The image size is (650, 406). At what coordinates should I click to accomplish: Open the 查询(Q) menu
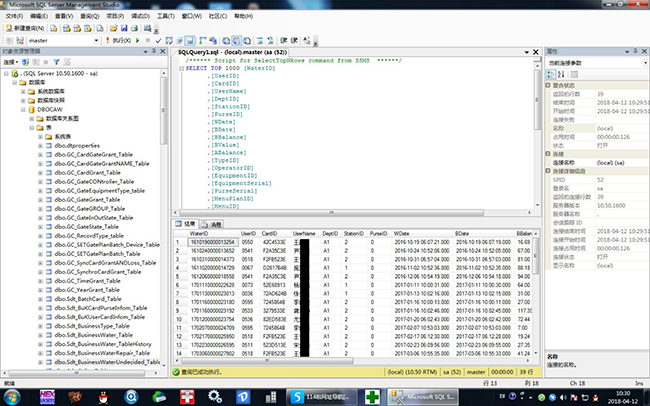point(90,16)
